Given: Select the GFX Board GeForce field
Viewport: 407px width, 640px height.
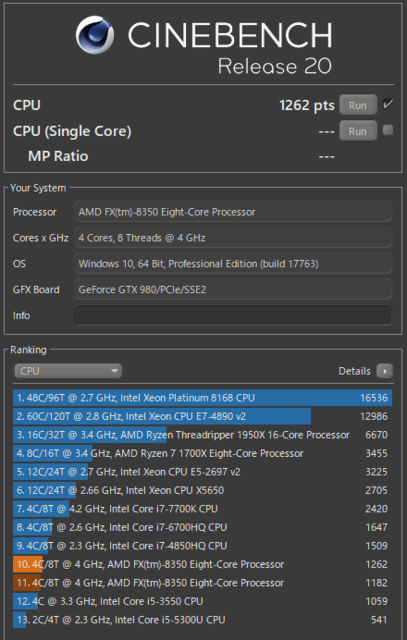Looking at the screenshot, I should click(233, 289).
